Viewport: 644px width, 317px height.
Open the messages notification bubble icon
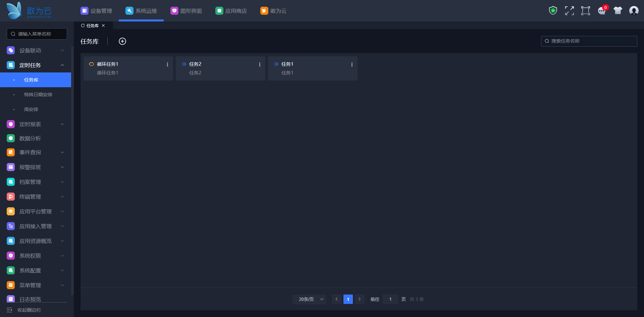pyautogui.click(x=602, y=11)
